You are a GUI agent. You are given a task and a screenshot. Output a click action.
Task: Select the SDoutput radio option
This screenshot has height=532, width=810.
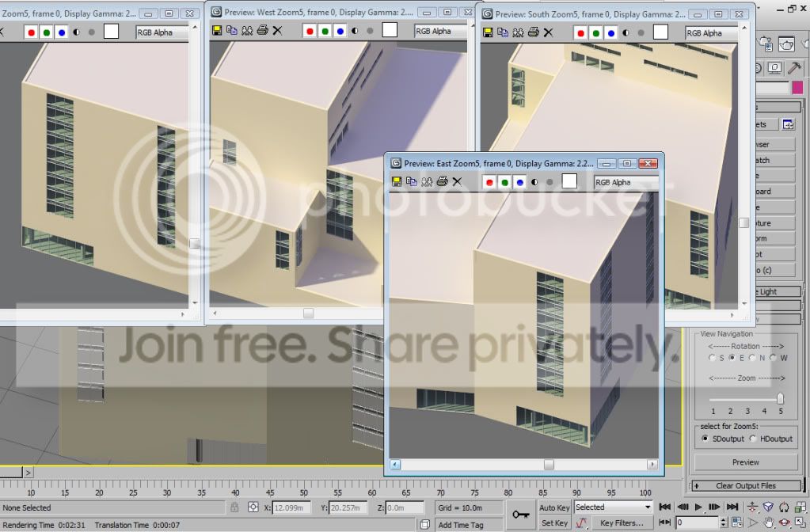pos(705,439)
